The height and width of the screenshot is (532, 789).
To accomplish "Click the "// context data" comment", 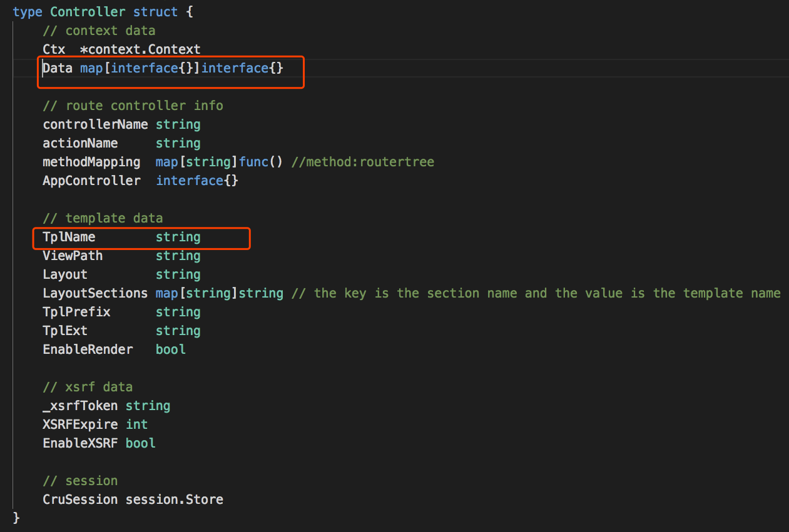I will (99, 31).
